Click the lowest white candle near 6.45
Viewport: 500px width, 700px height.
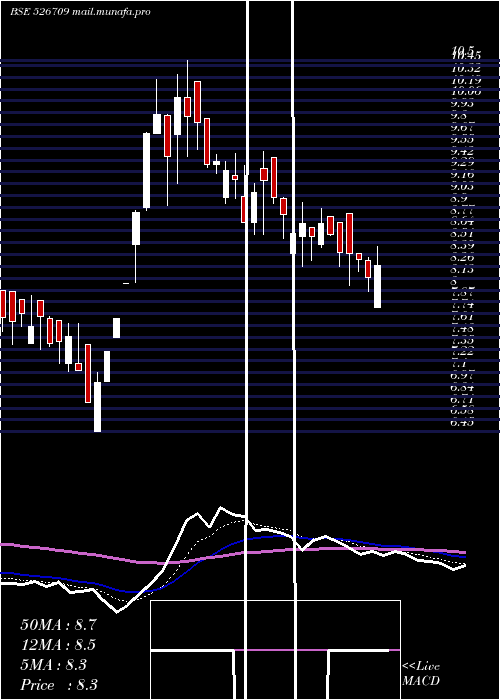(x=97, y=407)
